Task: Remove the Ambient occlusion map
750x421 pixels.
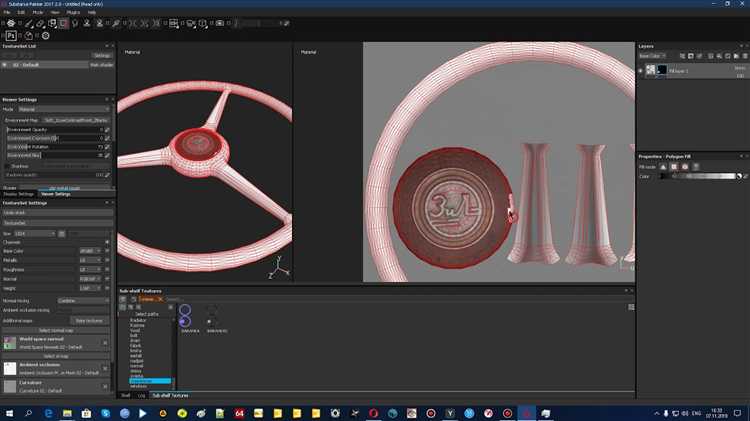Action: pyautogui.click(x=105, y=368)
